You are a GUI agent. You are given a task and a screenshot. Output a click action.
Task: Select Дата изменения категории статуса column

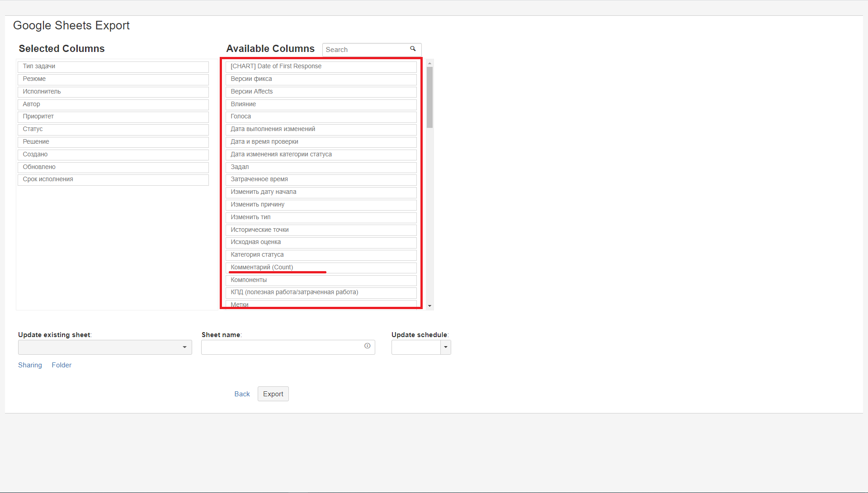coord(321,155)
